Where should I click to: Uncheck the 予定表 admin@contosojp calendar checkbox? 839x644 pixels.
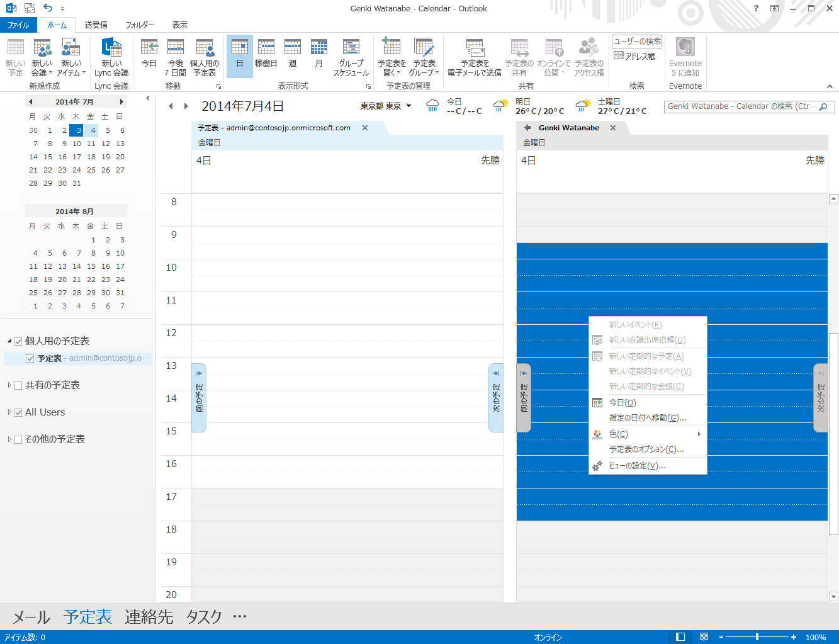[30, 359]
